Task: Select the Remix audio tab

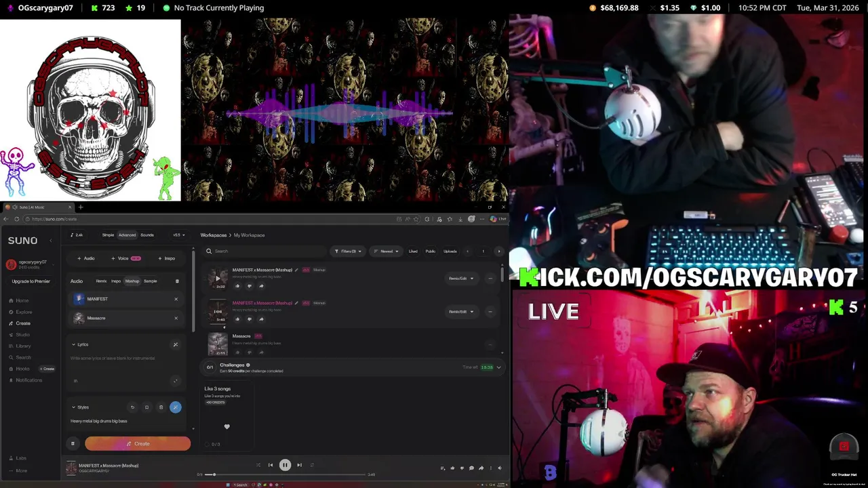Action: (x=101, y=281)
